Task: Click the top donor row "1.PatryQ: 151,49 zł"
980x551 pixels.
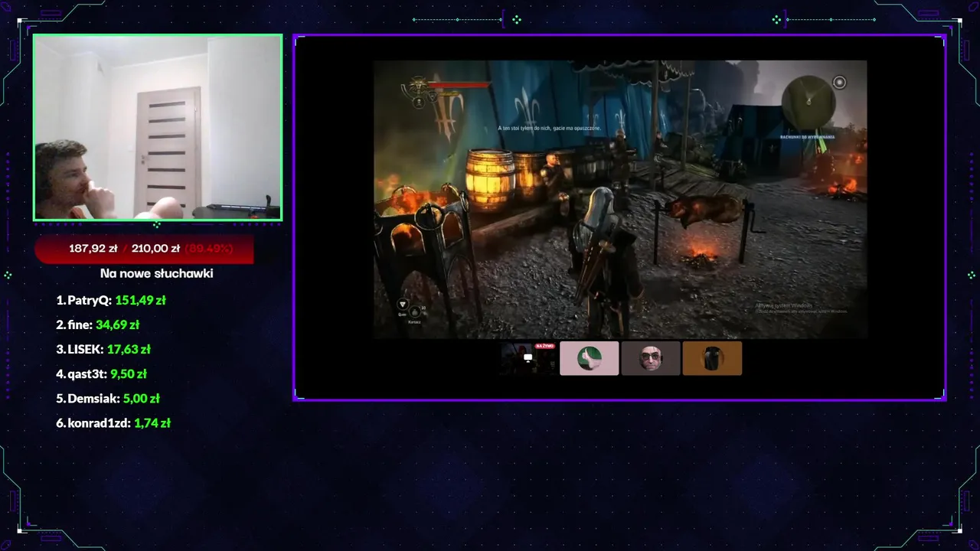Action: (111, 301)
